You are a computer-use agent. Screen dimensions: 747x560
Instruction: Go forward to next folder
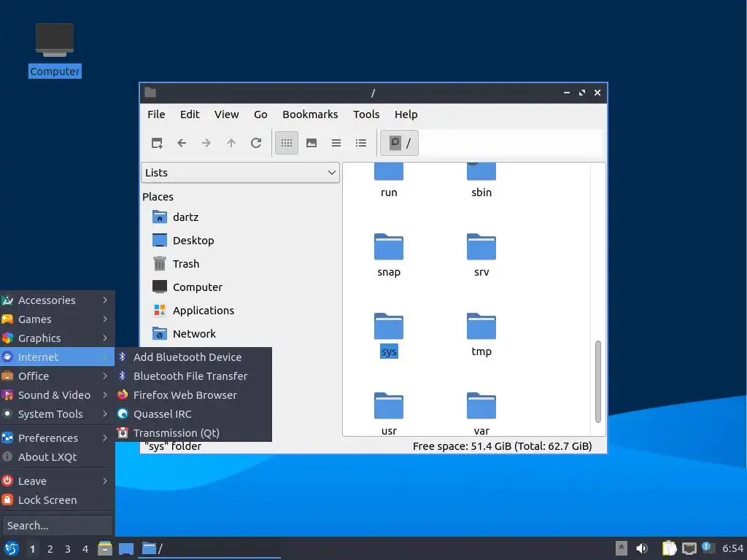[x=206, y=143]
